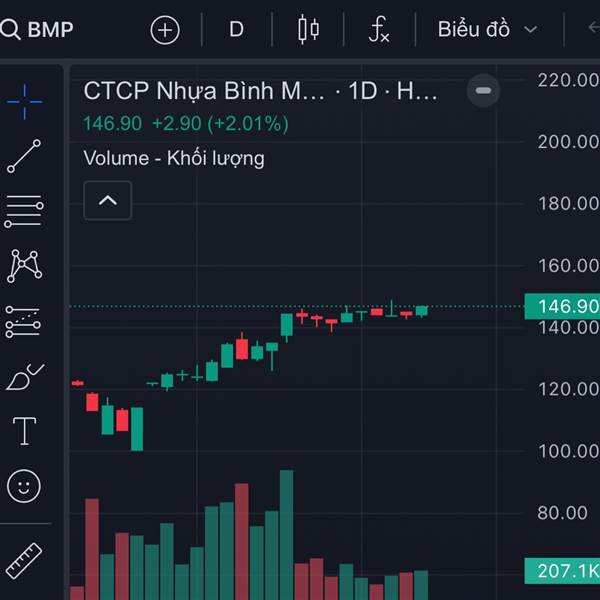Open symbol search for BMP
This screenshot has width=600, height=600.
click(37, 29)
